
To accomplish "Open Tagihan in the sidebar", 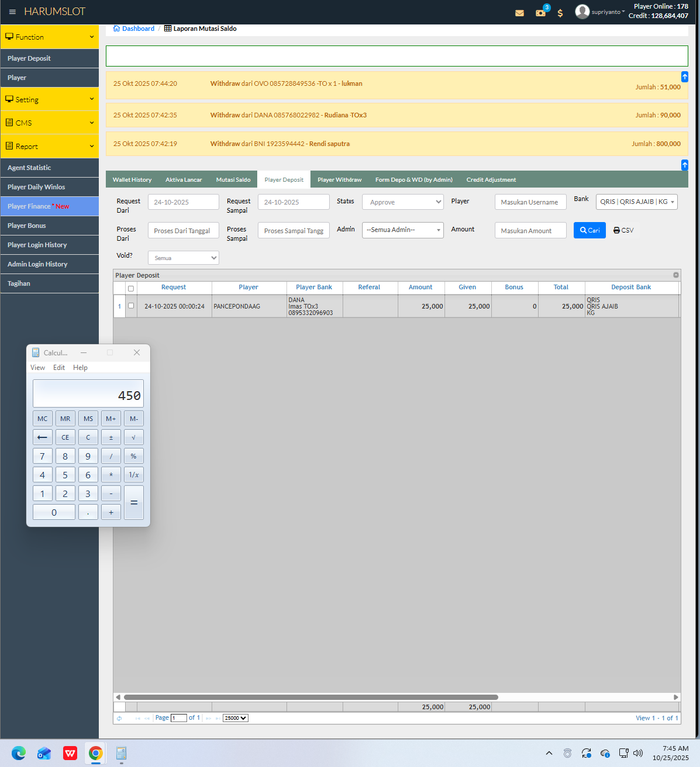I will coord(49,284).
